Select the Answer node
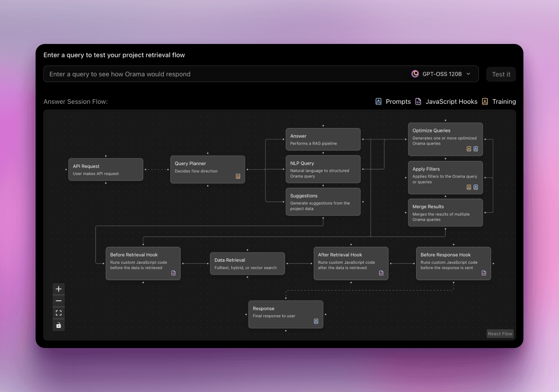Viewport: 559px width, 392px height. 323,139
